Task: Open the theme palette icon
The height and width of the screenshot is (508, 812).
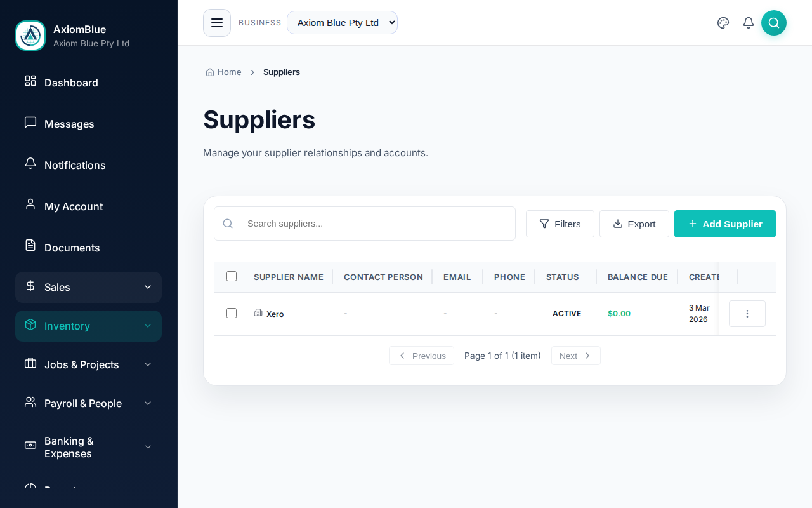Action: tap(723, 23)
